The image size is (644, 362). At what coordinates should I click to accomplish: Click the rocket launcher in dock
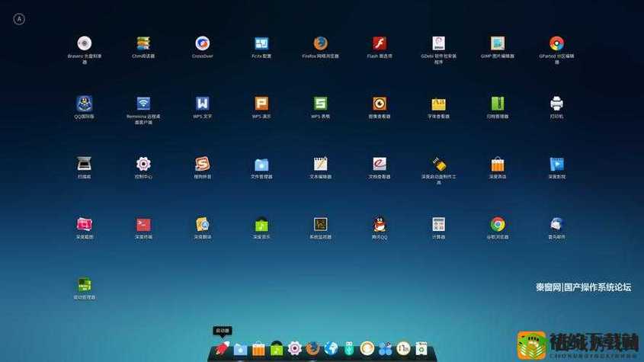223,348
